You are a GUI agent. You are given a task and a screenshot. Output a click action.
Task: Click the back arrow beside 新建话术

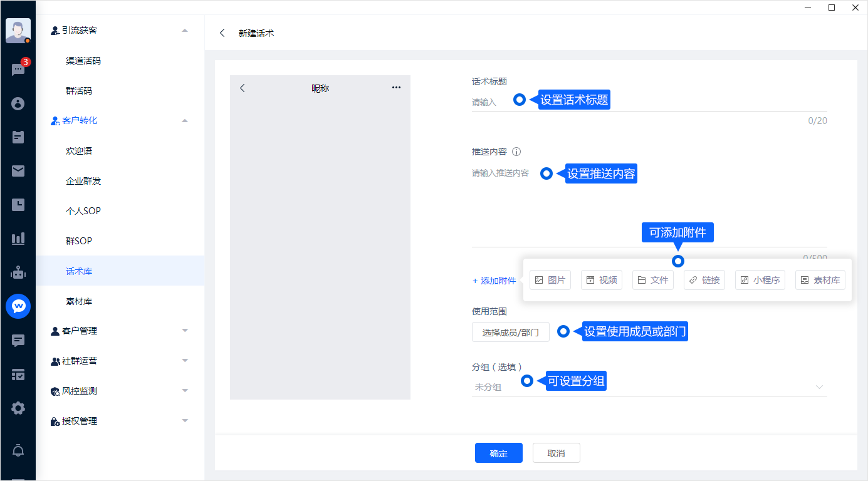pyautogui.click(x=222, y=33)
